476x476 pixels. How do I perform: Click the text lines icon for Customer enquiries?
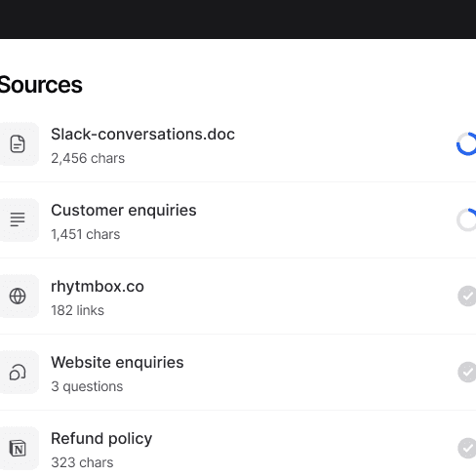coord(18,219)
